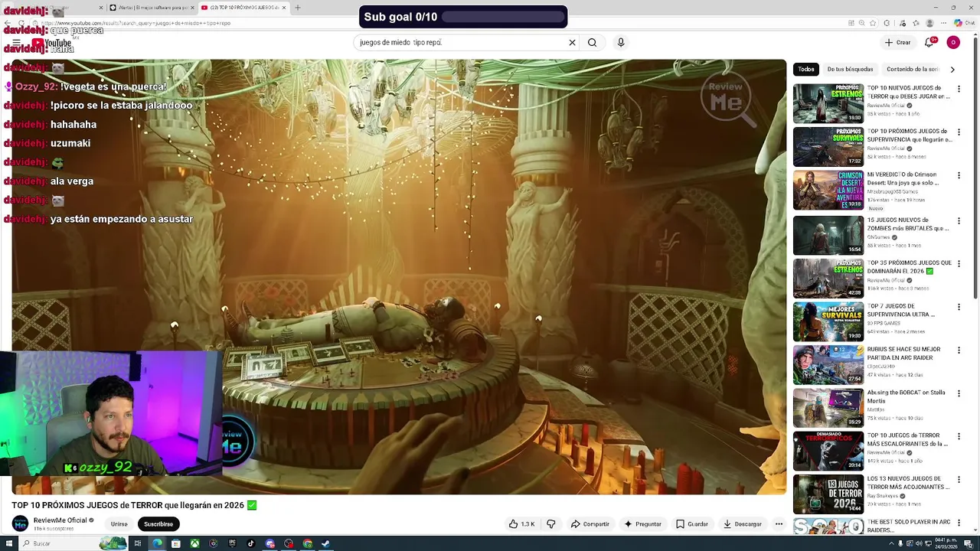Add page to favorites with star icon
The width and height of the screenshot is (980, 551).
tap(873, 23)
